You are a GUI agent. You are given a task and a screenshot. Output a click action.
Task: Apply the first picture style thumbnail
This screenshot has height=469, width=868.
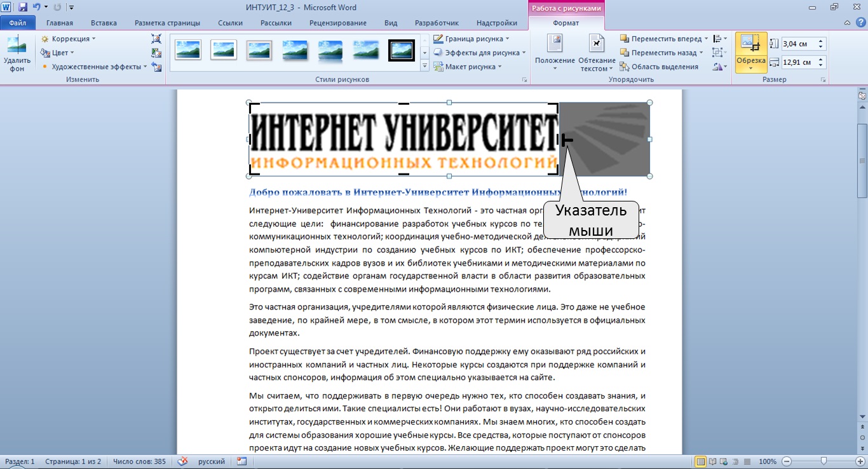188,50
